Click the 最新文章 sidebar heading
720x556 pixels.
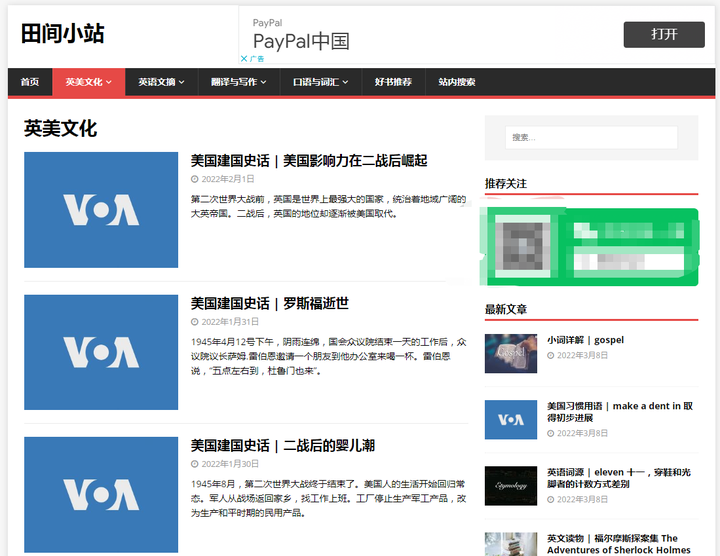[506, 309]
